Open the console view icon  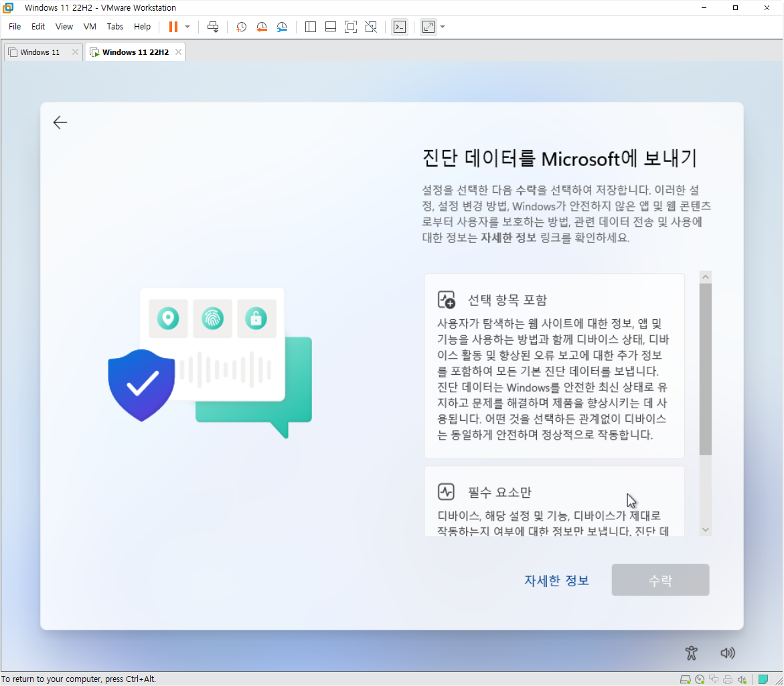tap(400, 27)
